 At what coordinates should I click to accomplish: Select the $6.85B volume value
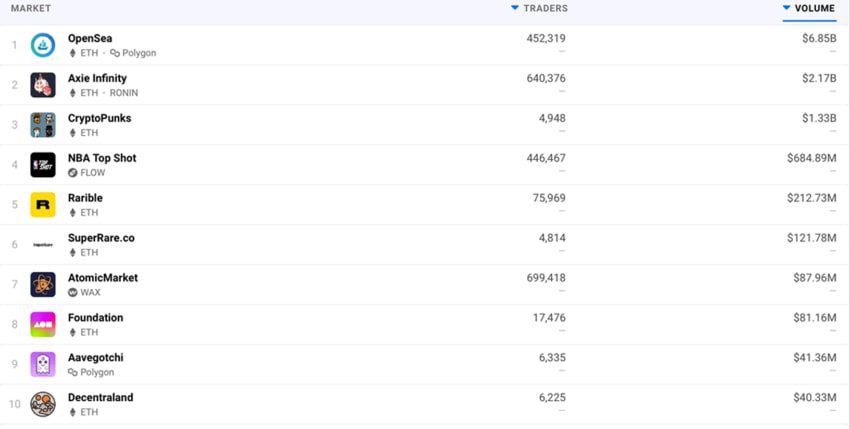pos(819,39)
